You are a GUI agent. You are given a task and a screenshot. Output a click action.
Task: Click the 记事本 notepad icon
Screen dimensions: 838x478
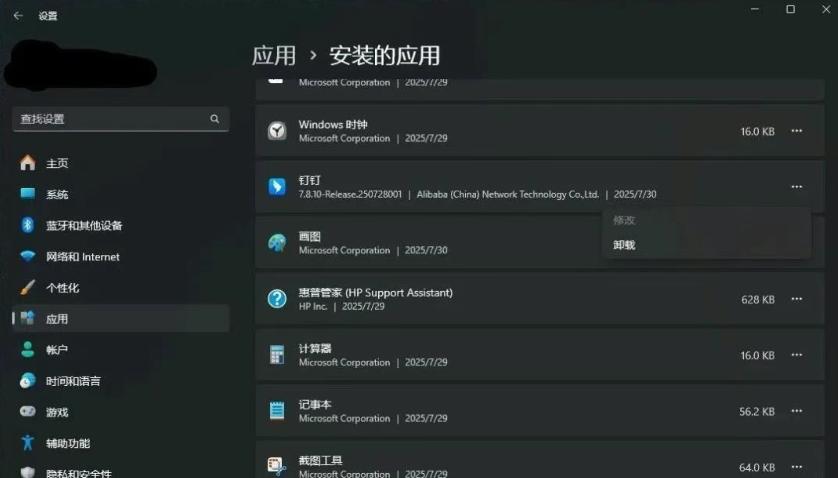tap(277, 410)
